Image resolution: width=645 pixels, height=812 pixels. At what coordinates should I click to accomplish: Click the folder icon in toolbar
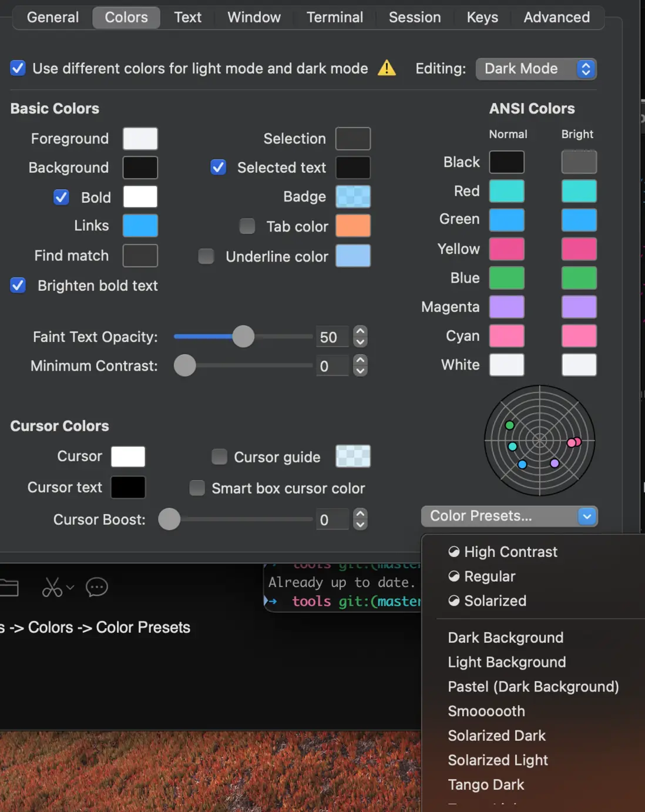tap(9, 587)
